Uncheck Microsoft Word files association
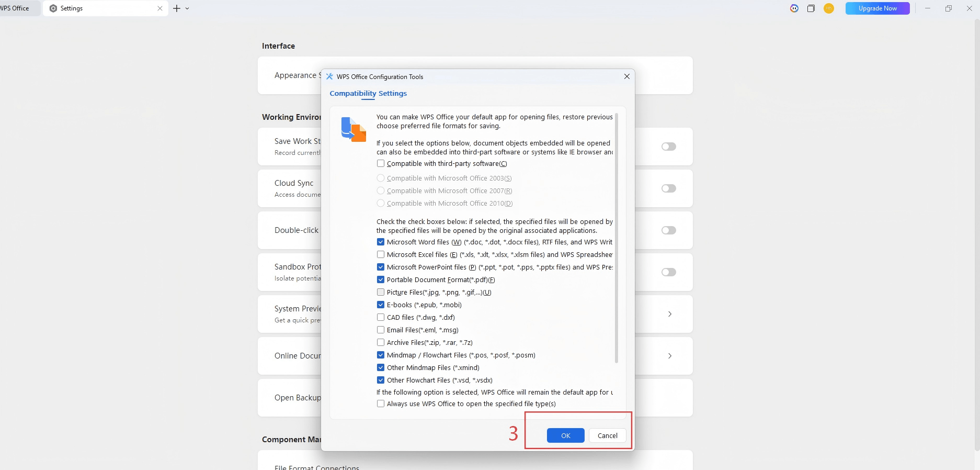Image resolution: width=980 pixels, height=470 pixels. tap(381, 242)
